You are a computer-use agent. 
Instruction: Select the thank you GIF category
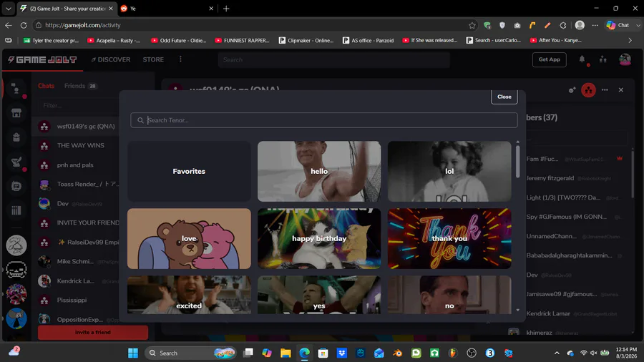point(449,238)
